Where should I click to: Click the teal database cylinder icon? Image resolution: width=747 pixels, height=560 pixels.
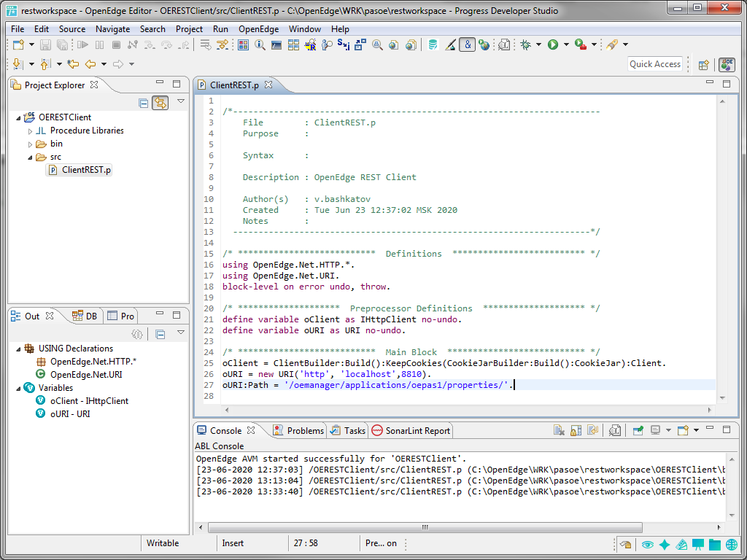pyautogui.click(x=433, y=44)
